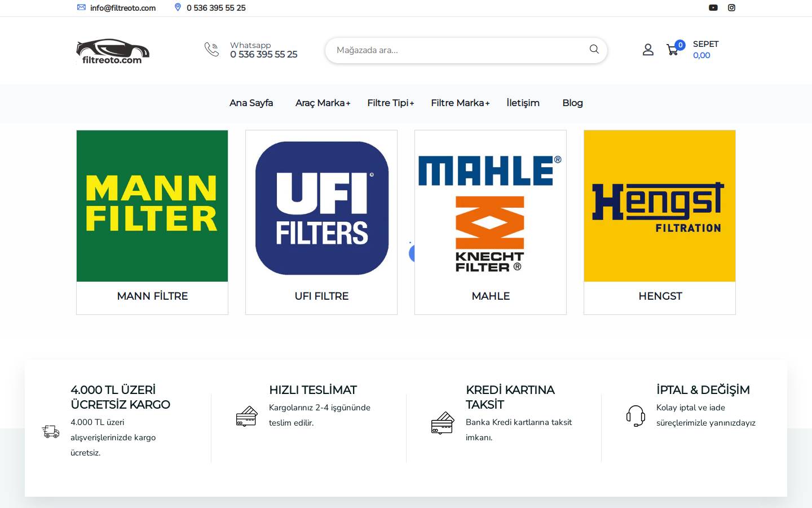Open the Hengst Filtration logo image
Viewport: 812px width, 508px height.
pyautogui.click(x=660, y=206)
